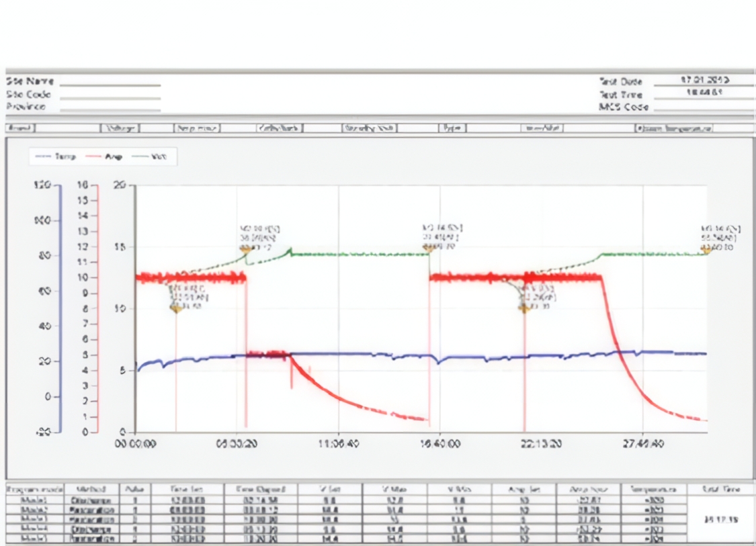Click orange marker at first discharge voltage dip

click(x=176, y=308)
